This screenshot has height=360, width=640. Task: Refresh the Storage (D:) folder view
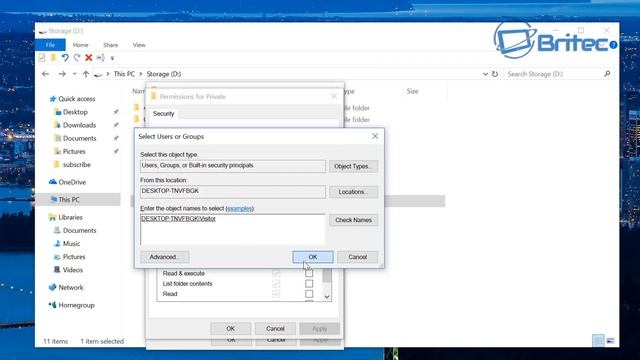coord(495,74)
